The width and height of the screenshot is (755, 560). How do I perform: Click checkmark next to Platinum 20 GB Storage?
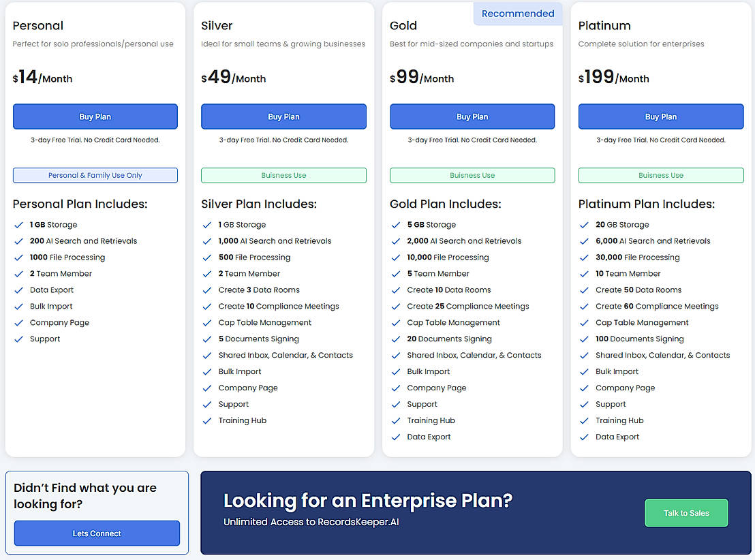[584, 225]
